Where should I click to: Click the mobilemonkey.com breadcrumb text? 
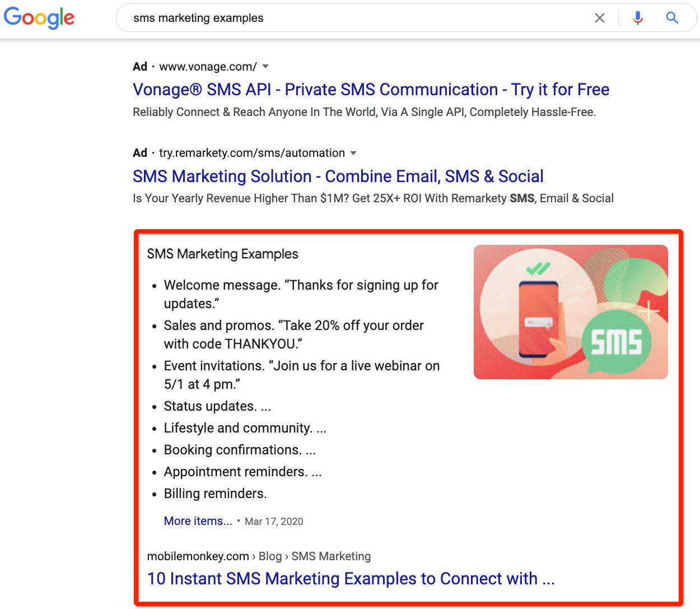[198, 556]
